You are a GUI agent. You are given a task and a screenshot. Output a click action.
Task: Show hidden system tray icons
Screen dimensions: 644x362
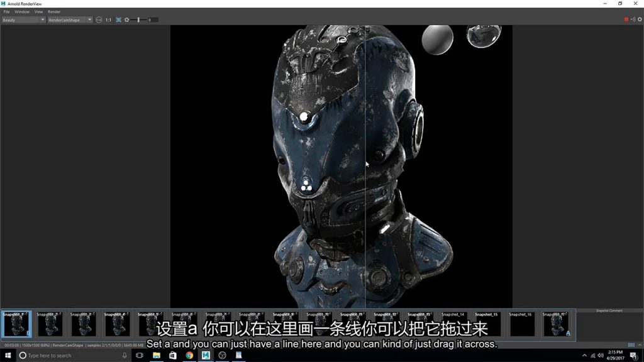tap(584, 356)
